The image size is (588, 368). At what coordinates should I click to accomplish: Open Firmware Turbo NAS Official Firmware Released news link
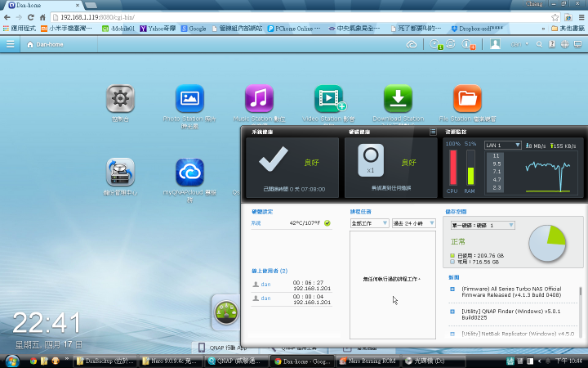point(511,292)
